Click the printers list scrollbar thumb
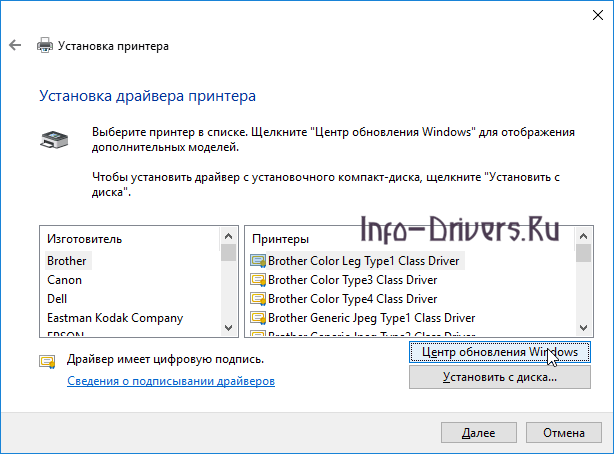Image resolution: width=614 pixels, height=454 pixels. coord(583,253)
